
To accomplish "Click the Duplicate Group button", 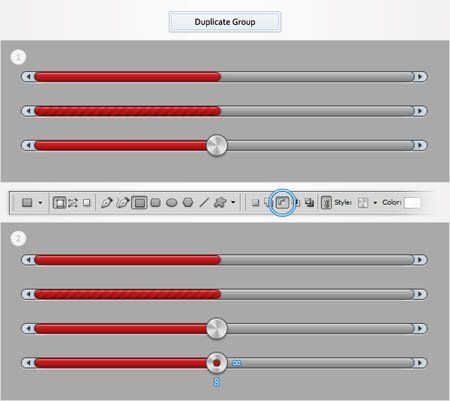I will click(x=225, y=22).
